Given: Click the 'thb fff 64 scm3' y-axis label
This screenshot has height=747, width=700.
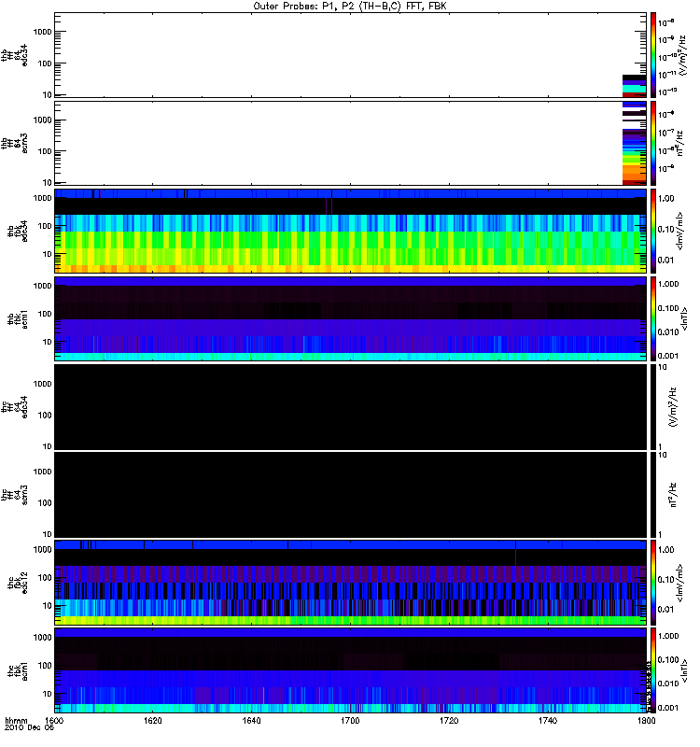Looking at the screenshot, I should tap(14, 144).
